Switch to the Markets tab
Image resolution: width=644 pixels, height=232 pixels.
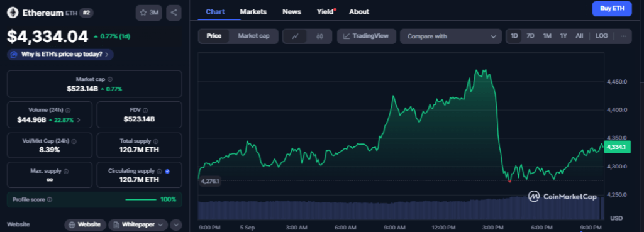(253, 11)
